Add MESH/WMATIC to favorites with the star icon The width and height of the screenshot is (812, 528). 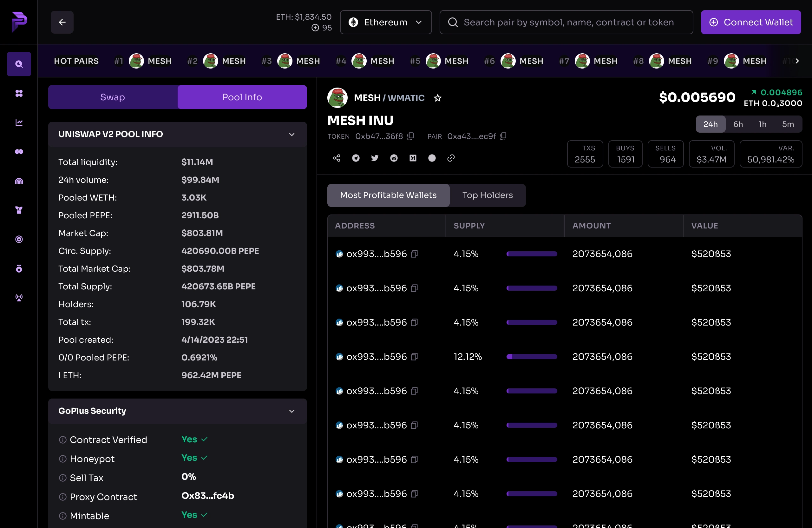coord(438,98)
